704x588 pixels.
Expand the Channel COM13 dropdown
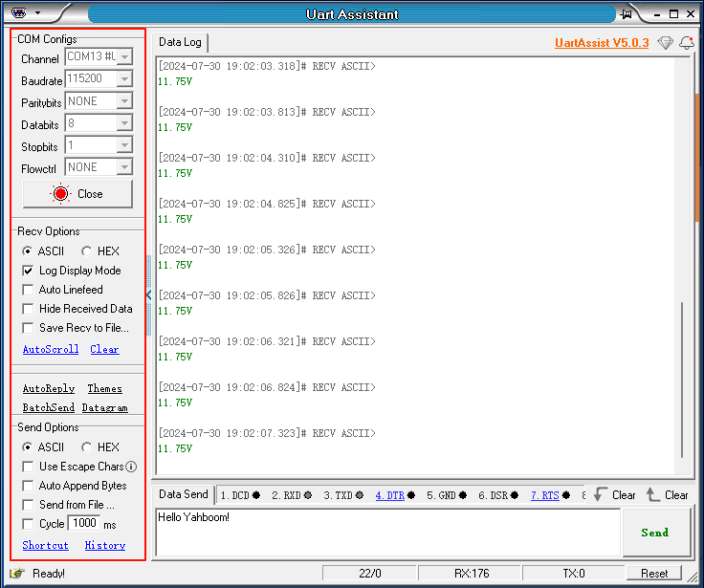point(123,57)
